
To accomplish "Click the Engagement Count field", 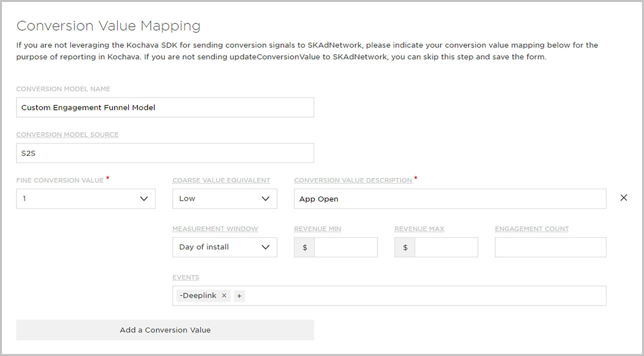I will 551,247.
